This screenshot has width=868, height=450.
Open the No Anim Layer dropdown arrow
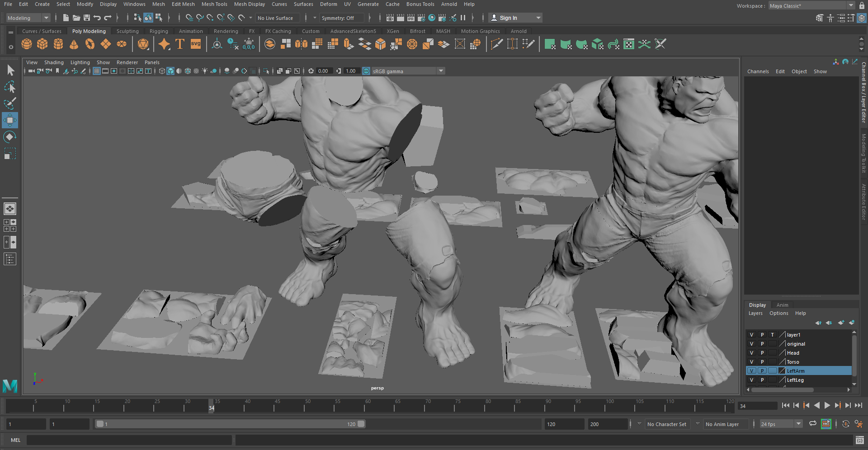point(698,424)
